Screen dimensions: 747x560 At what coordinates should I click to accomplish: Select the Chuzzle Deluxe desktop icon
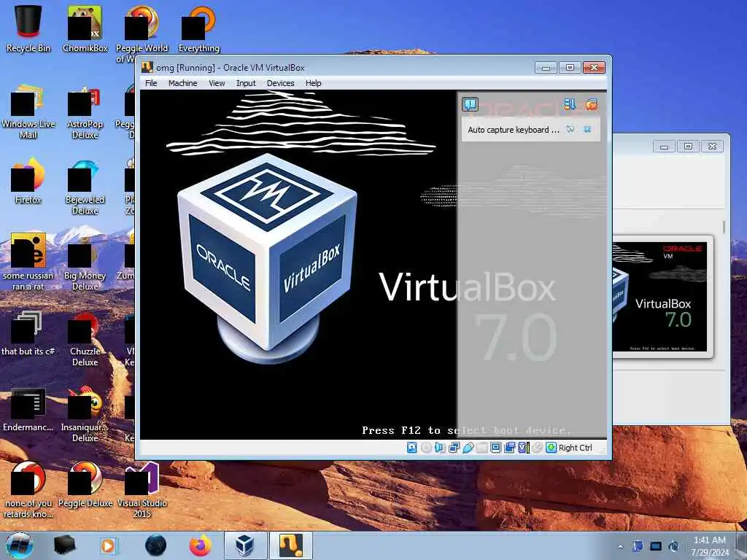point(85,339)
